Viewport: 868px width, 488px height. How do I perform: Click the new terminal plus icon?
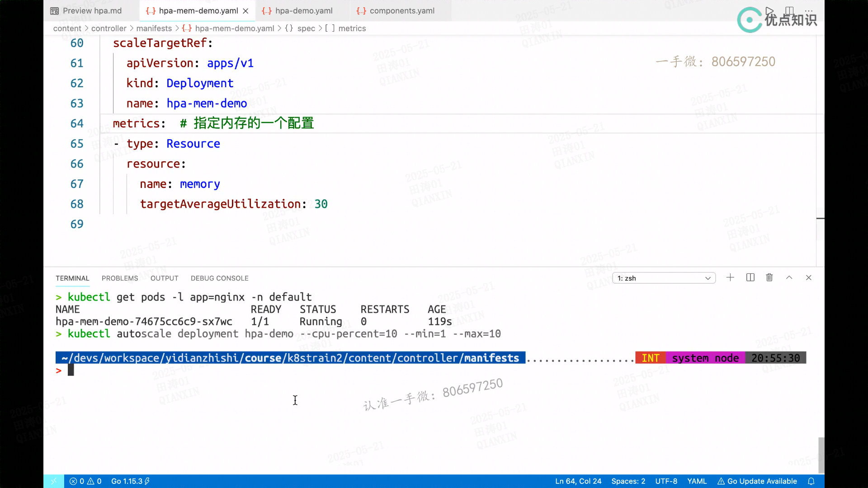(730, 277)
